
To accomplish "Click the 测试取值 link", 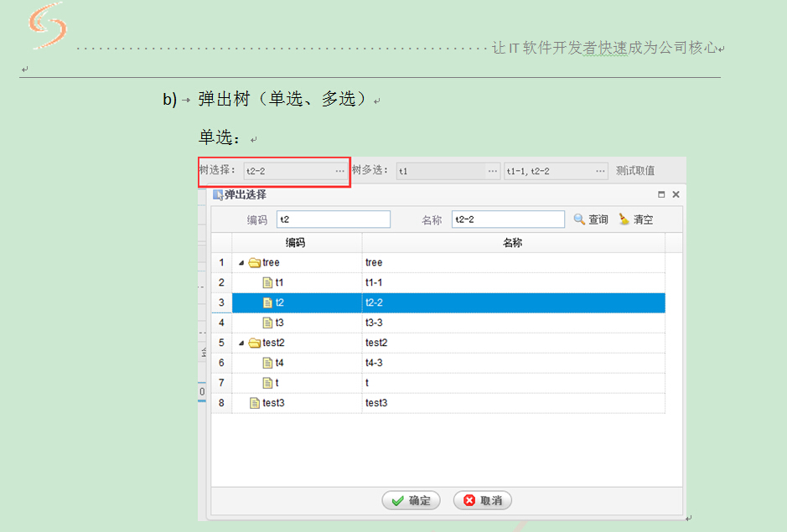I will pos(635,171).
